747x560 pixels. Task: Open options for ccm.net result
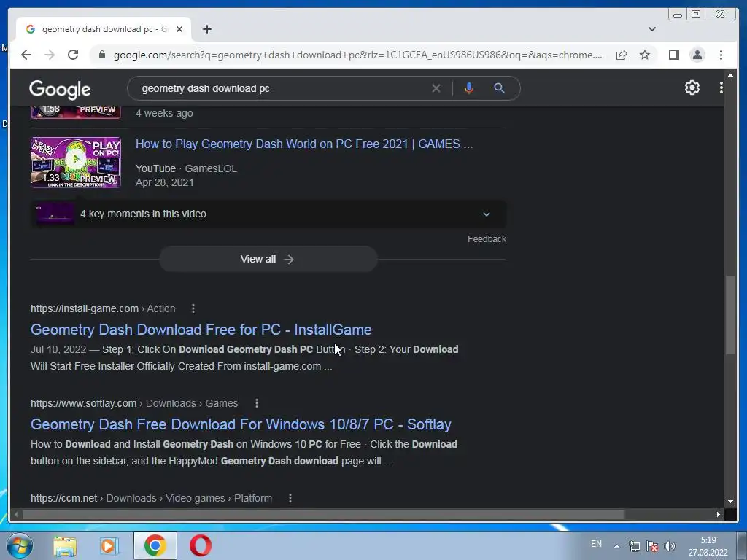(x=290, y=498)
